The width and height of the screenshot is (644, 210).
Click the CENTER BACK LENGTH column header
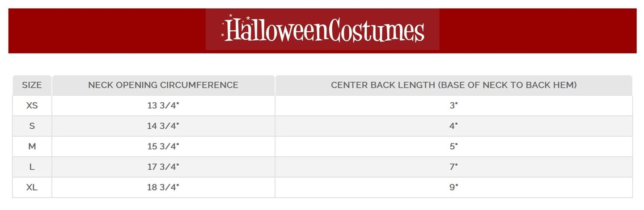click(453, 85)
